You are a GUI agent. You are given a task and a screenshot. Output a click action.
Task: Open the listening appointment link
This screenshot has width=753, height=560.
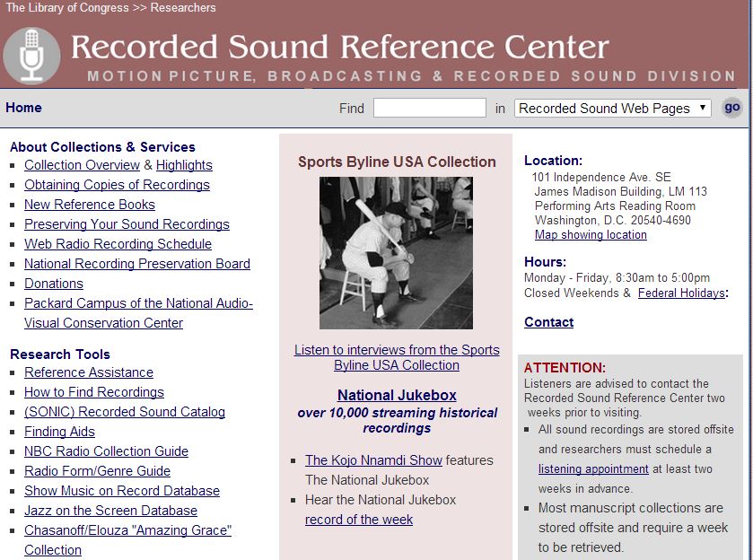pos(593,468)
